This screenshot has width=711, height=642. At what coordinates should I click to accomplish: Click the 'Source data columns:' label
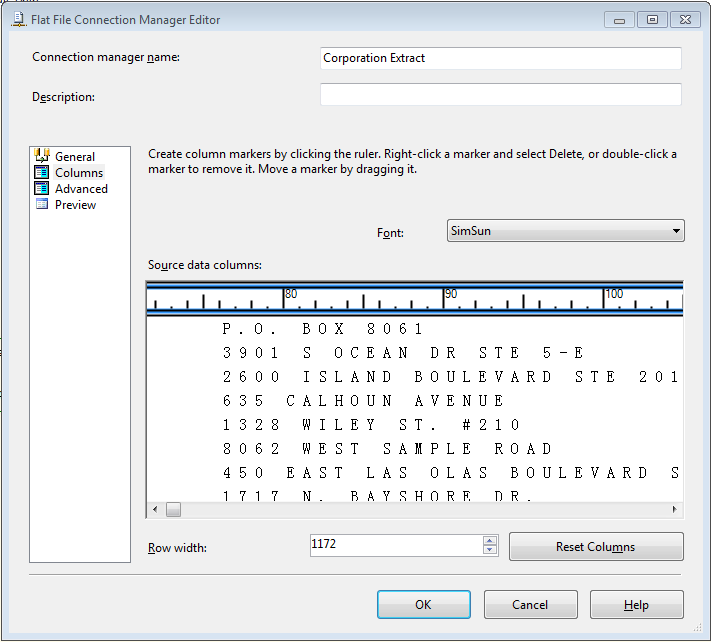coord(205,265)
